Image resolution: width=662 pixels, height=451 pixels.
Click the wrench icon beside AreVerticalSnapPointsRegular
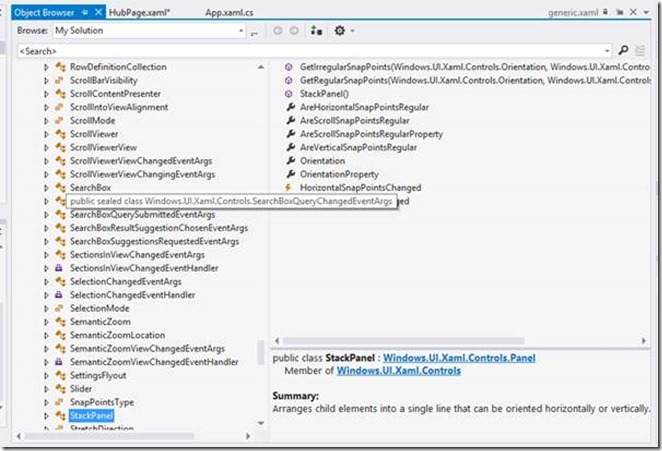[290, 147]
